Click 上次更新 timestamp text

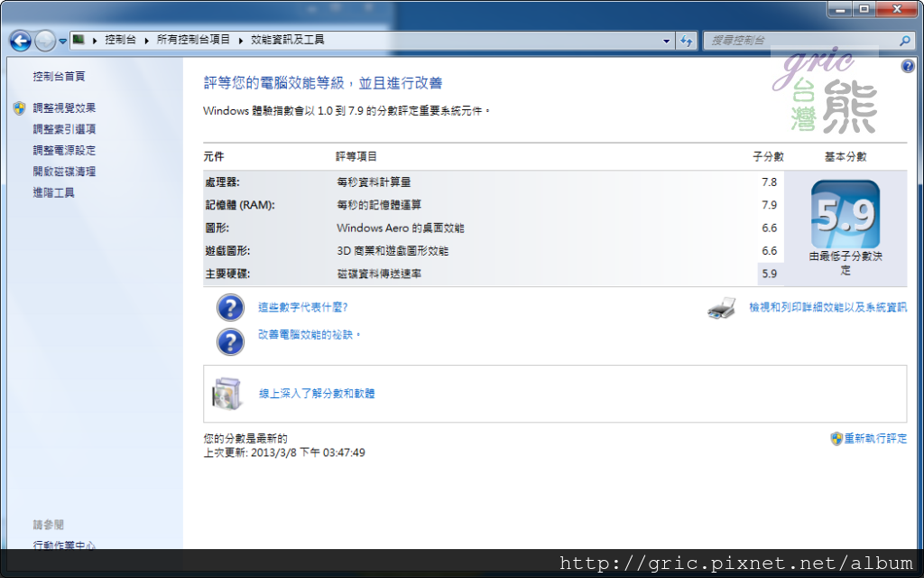click(x=284, y=453)
